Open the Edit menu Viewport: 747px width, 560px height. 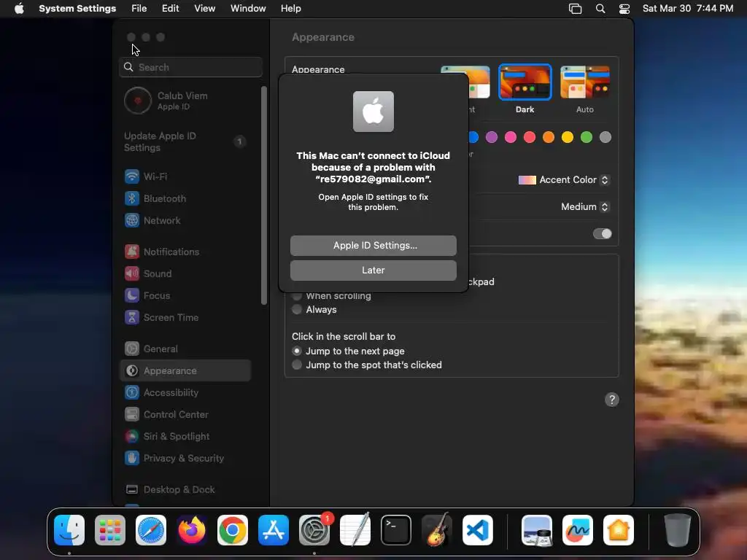click(170, 9)
